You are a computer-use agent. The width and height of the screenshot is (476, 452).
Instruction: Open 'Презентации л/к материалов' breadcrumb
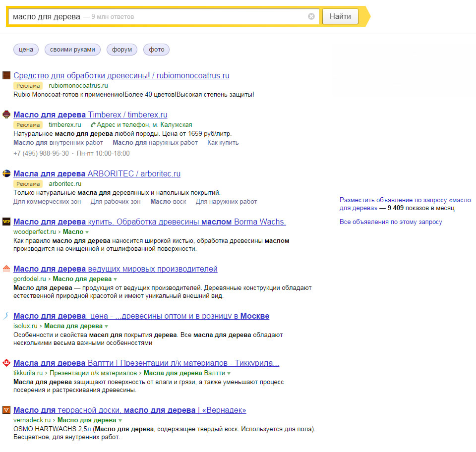(x=93, y=373)
